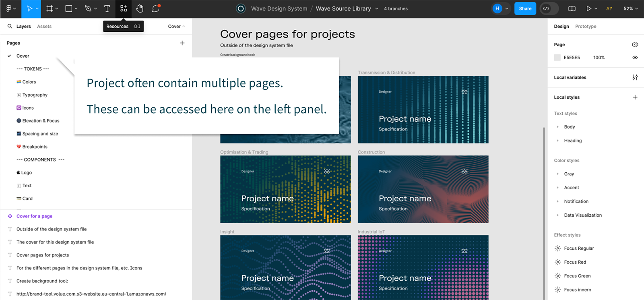The image size is (644, 300).
Task: Open the shape tools dropdown
Action: tap(76, 8)
